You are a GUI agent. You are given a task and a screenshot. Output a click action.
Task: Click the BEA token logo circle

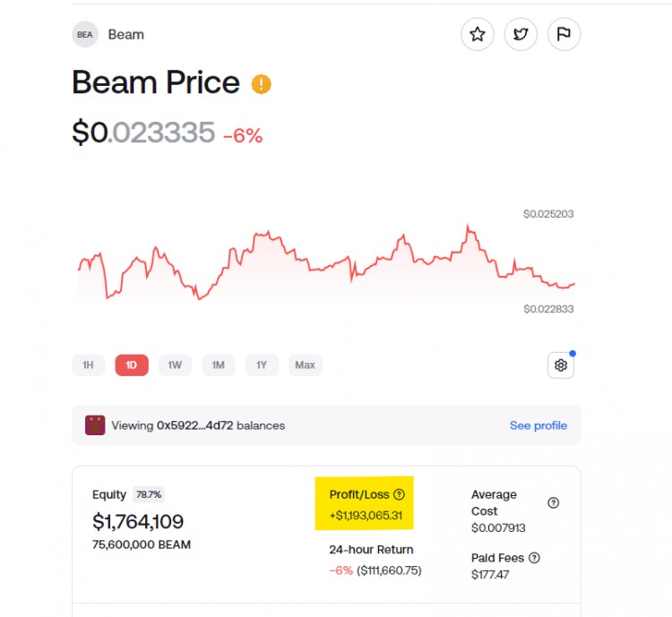pyautogui.click(x=85, y=34)
